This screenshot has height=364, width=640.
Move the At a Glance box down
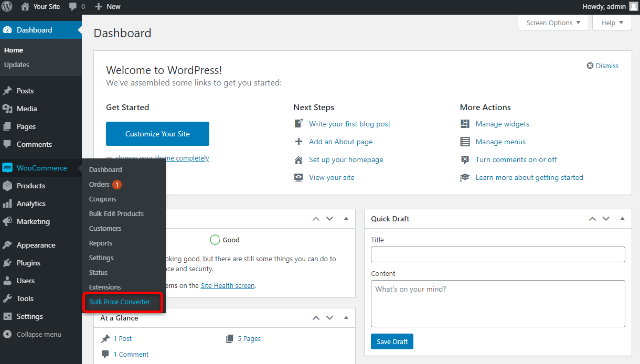click(x=329, y=318)
